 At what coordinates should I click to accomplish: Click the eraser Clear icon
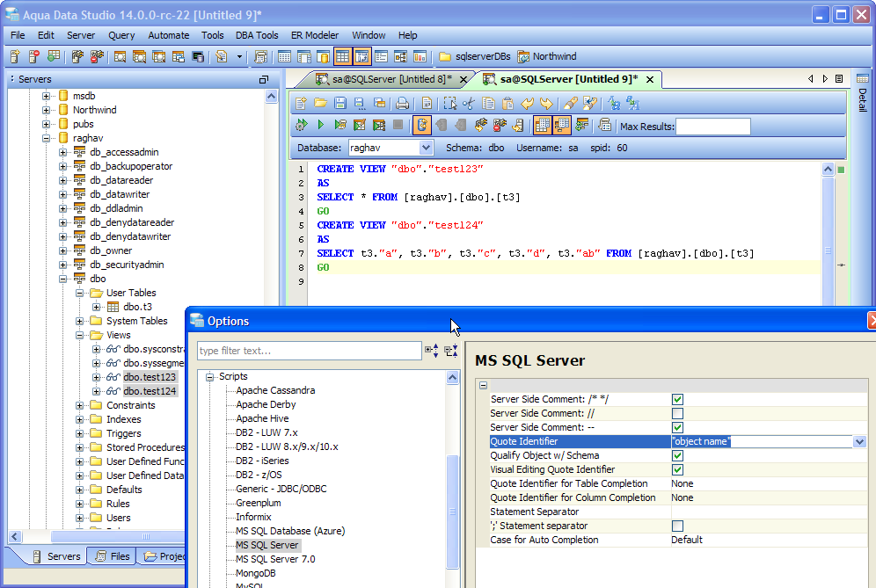pos(571,104)
